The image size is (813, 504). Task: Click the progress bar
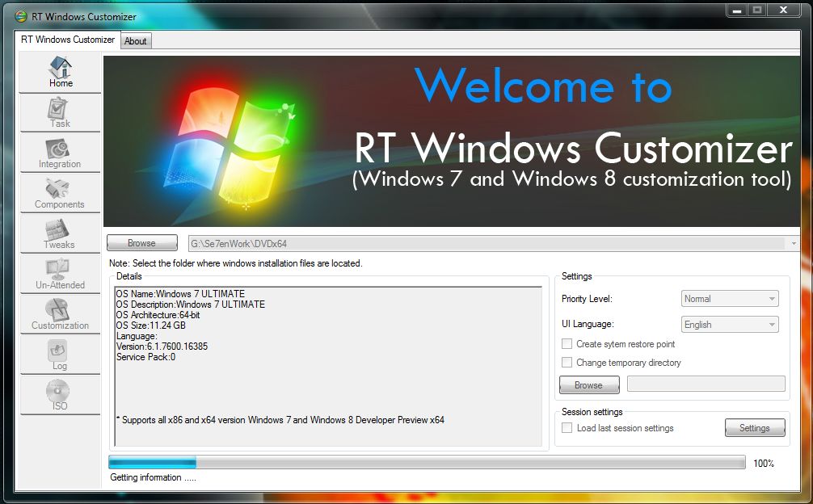[x=427, y=462]
